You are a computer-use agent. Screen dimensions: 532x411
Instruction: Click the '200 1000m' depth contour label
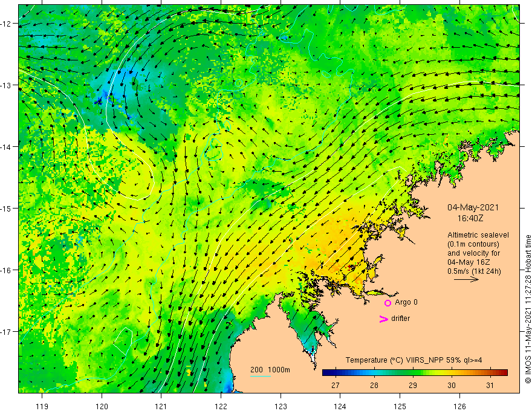[270, 370]
